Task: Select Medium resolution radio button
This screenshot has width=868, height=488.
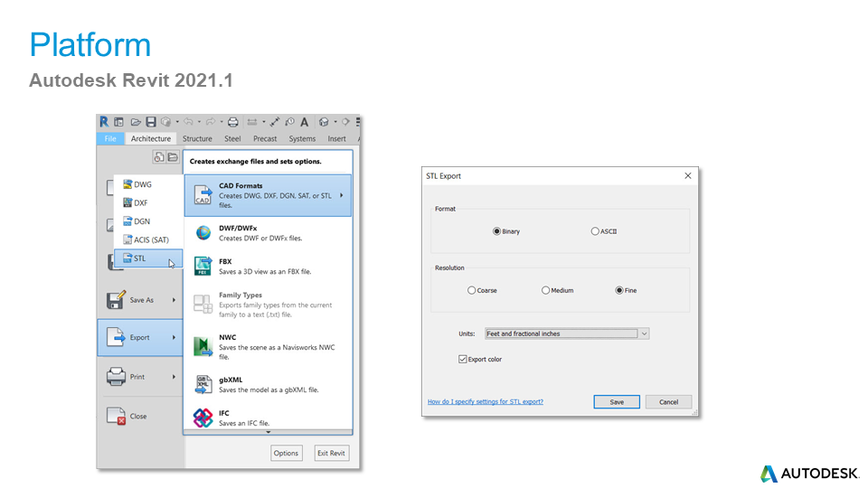Action: coord(545,290)
